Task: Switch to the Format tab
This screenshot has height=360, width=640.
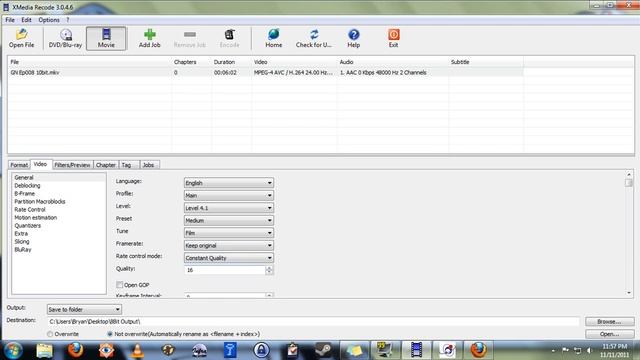Action: click(x=19, y=165)
